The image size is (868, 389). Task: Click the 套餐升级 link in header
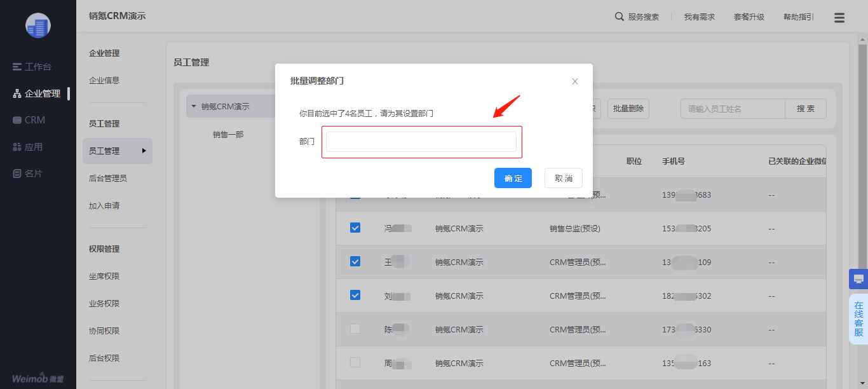tap(749, 17)
